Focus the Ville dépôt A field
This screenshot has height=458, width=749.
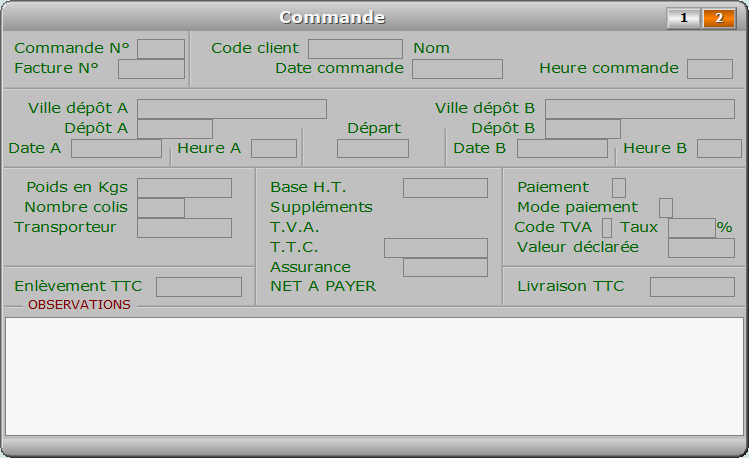[x=232, y=109]
